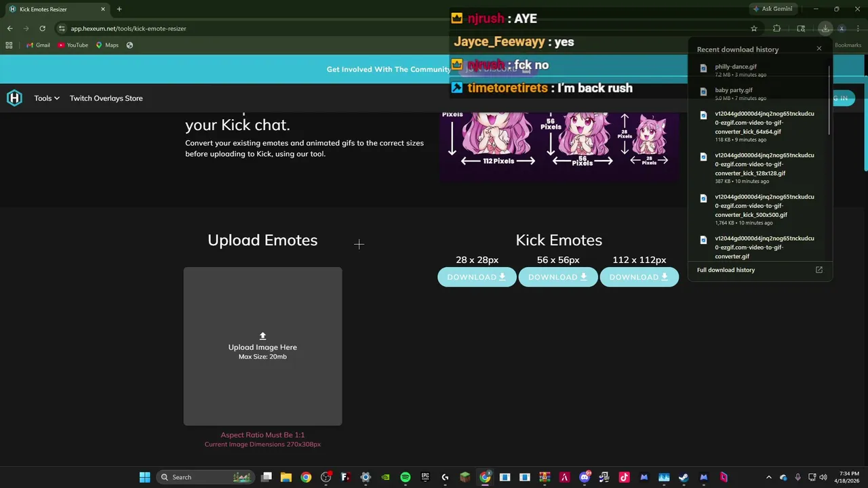Show hidden system tray icons
Screen dimensions: 868x488
768,477
